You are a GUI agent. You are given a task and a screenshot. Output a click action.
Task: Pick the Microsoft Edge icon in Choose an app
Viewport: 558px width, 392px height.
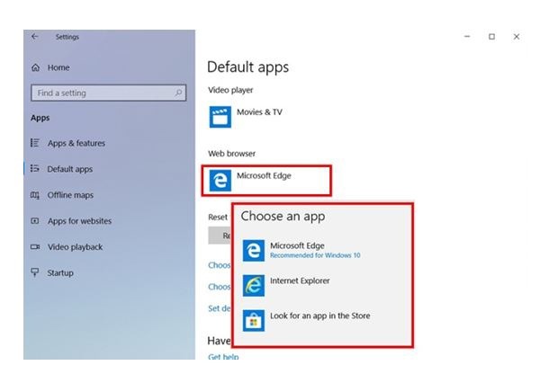pos(254,251)
